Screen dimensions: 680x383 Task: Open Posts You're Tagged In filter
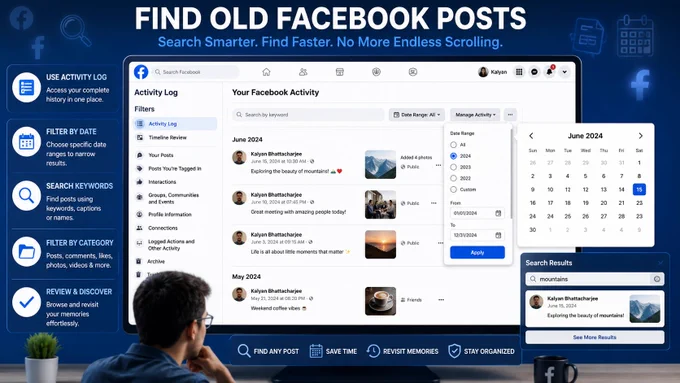(x=175, y=168)
